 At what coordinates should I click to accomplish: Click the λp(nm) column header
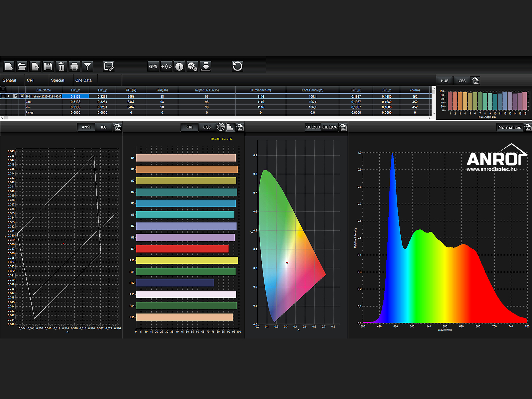pyautogui.click(x=415, y=90)
